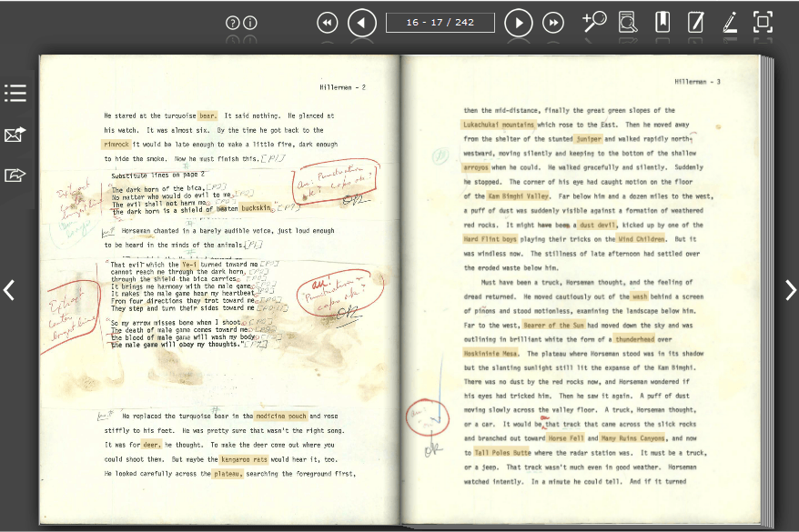The height and width of the screenshot is (532, 799).
Task: Go to next page with play arrow button
Action: pyautogui.click(x=518, y=23)
